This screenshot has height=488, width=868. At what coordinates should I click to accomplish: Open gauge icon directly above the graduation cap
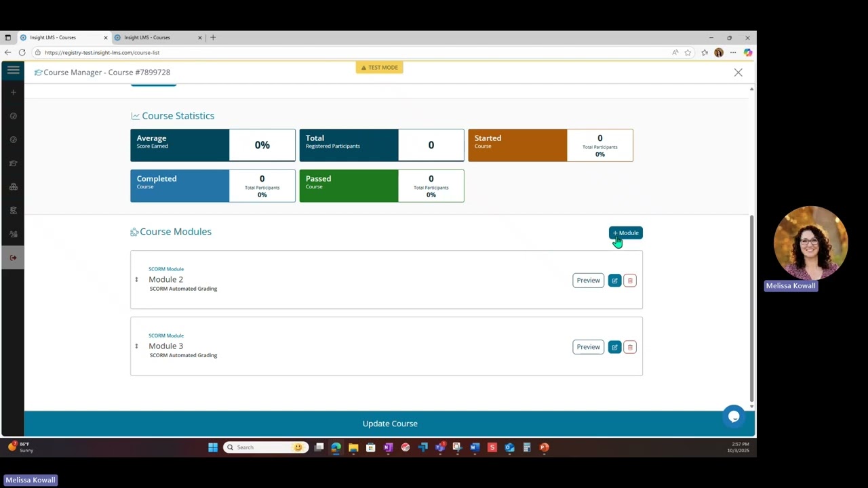click(13, 140)
